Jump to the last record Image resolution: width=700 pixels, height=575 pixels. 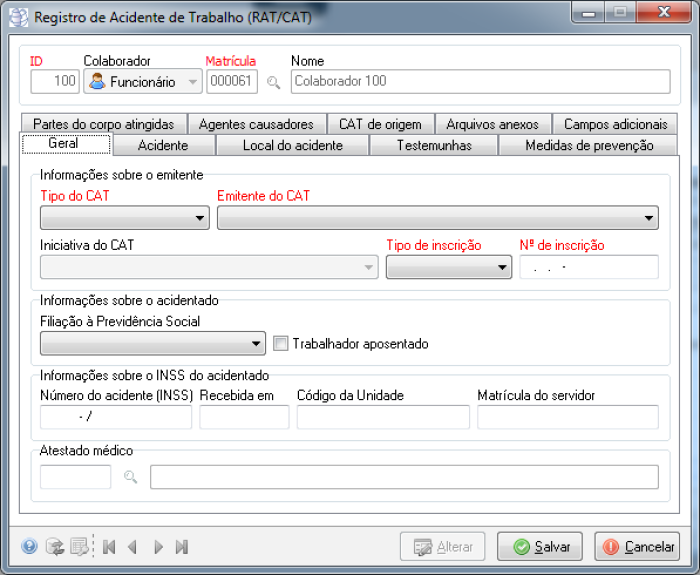point(181,547)
